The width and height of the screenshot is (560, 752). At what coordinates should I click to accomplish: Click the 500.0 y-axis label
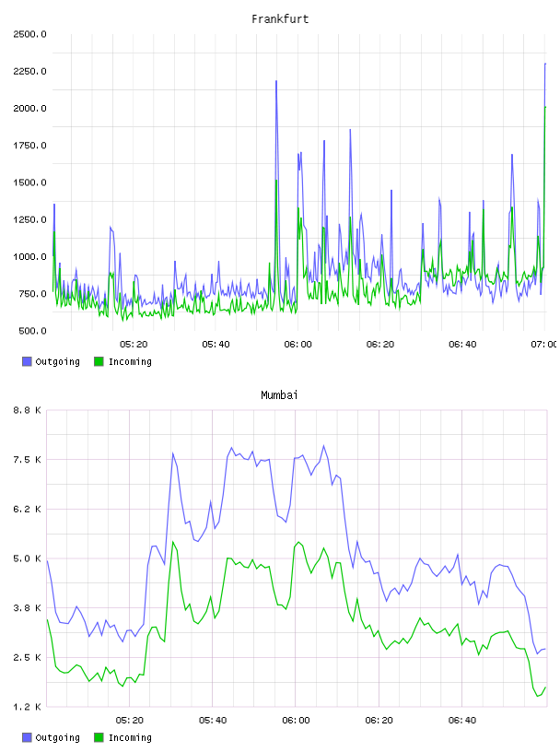point(32,331)
